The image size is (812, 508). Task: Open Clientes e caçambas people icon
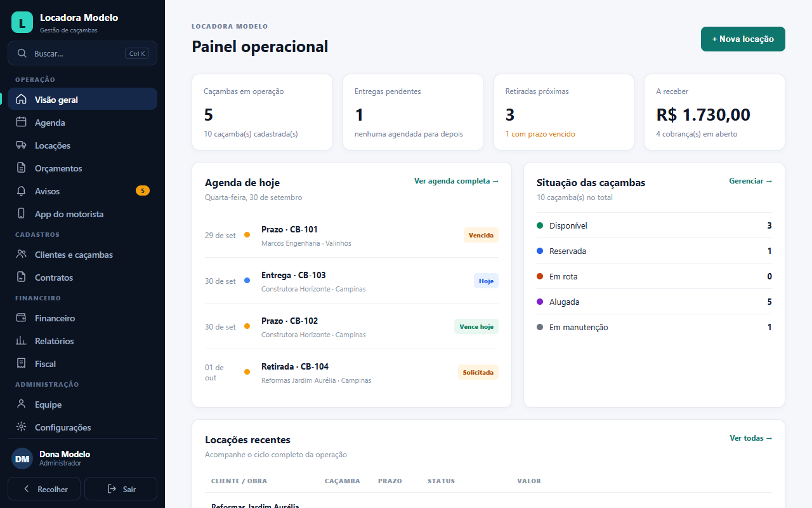click(22, 254)
